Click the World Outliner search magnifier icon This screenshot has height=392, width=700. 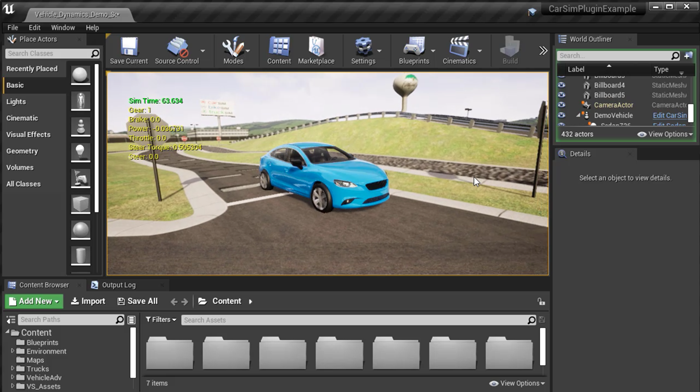tap(675, 55)
